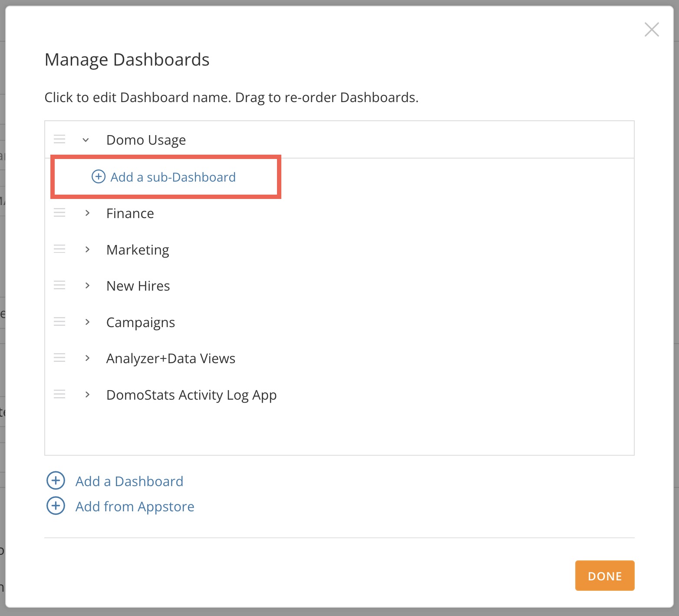679x616 pixels.
Task: Click the drag handle beside DomoStats Activity Log App
Action: point(59,394)
